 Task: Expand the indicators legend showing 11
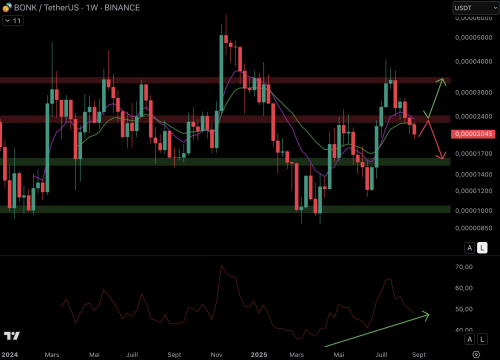pos(13,21)
